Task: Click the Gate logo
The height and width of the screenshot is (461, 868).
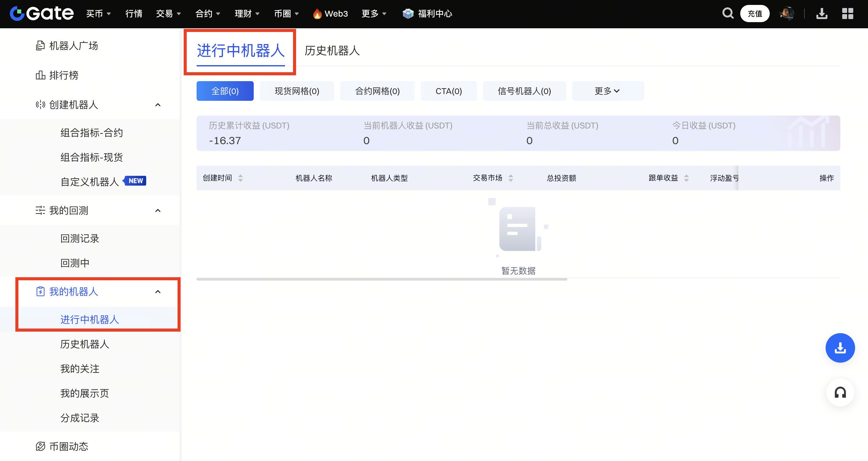Action: click(42, 14)
